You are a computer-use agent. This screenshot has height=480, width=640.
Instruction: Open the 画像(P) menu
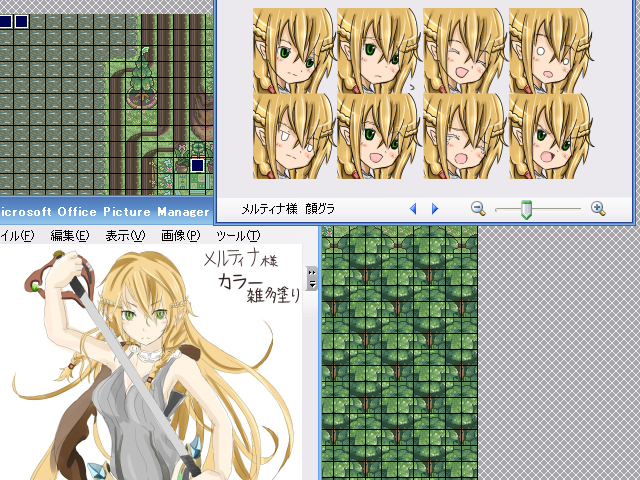[180, 236]
